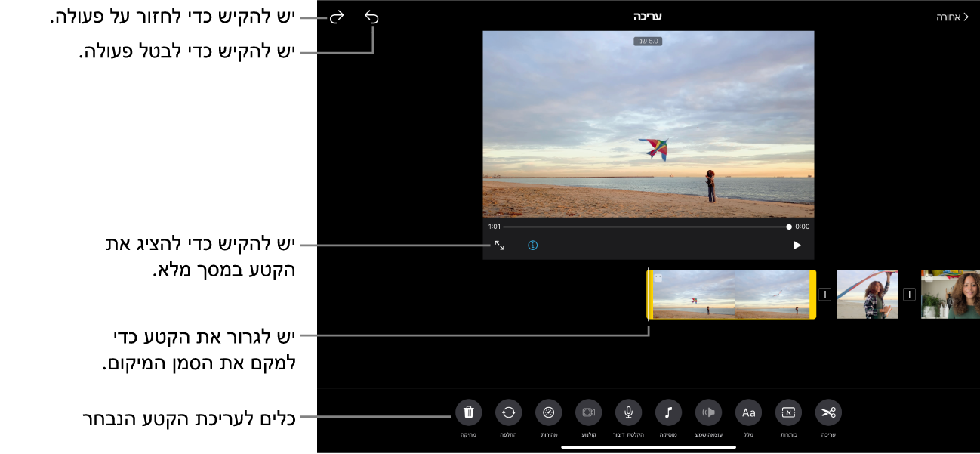Tap the Replace tool (החלפה)
The width and height of the screenshot is (980, 454).
(509, 412)
